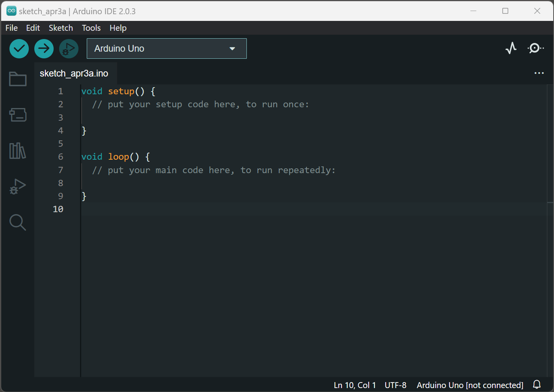Click the closing brace on line 9
This screenshot has width=554, height=392.
[84, 196]
